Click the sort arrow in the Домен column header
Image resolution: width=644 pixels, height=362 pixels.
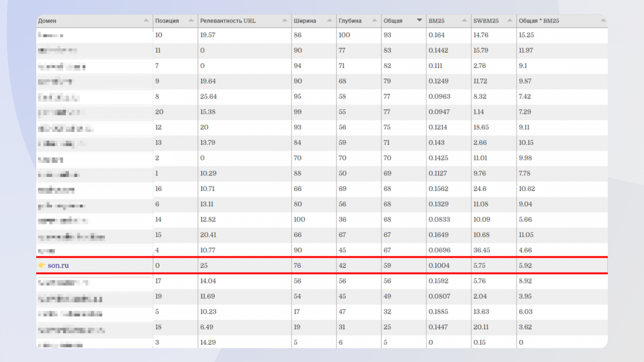click(x=146, y=21)
